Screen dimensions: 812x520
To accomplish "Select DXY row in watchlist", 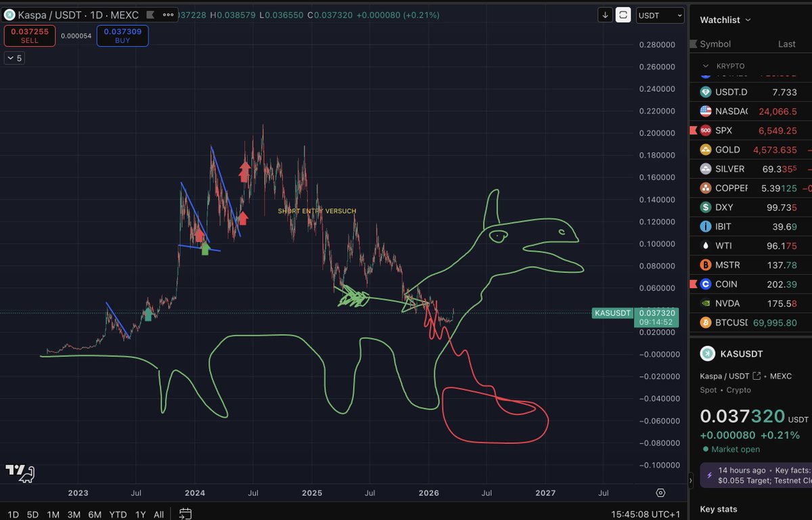I will point(750,207).
